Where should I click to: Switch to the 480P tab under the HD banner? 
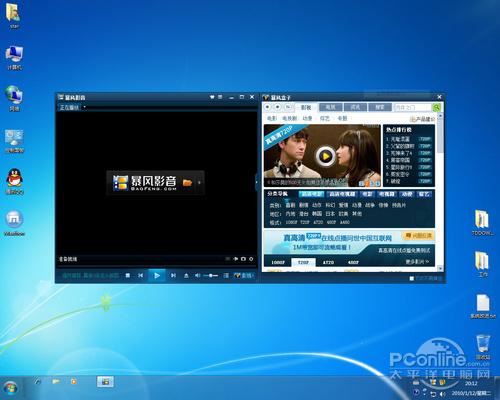pyautogui.click(x=353, y=262)
